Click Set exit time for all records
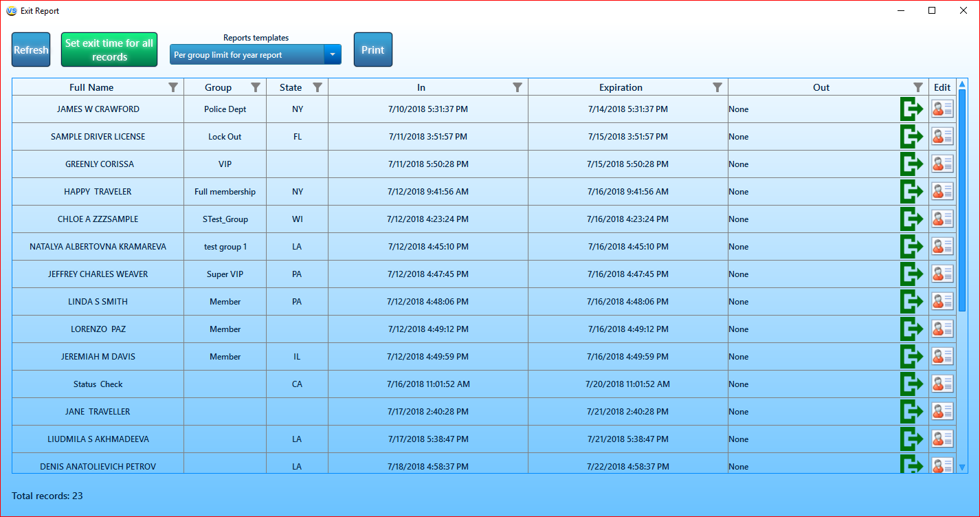Viewport: 980px width, 517px height. coord(109,49)
